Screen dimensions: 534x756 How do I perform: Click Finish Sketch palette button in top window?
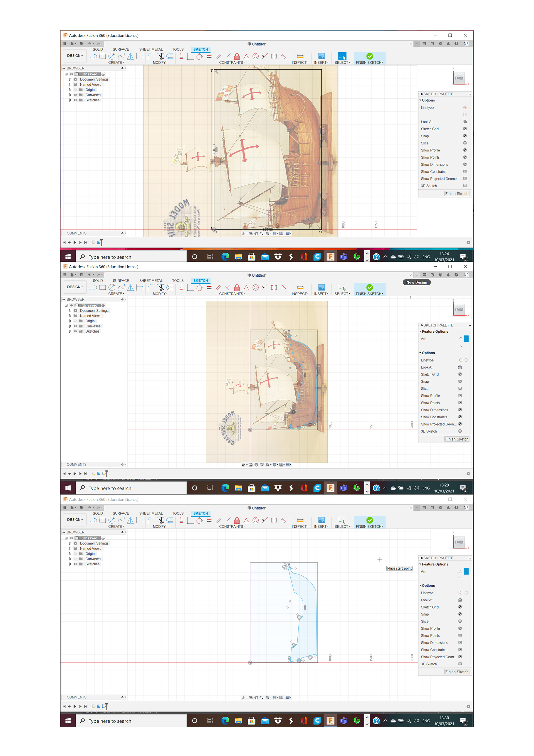tap(457, 194)
